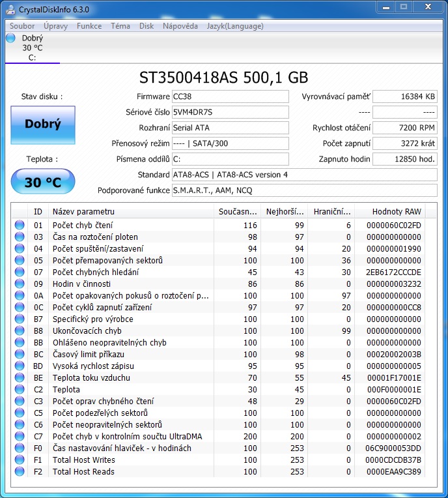Open the Soubor menu
Image resolution: width=448 pixels, height=498 pixels.
22,26
